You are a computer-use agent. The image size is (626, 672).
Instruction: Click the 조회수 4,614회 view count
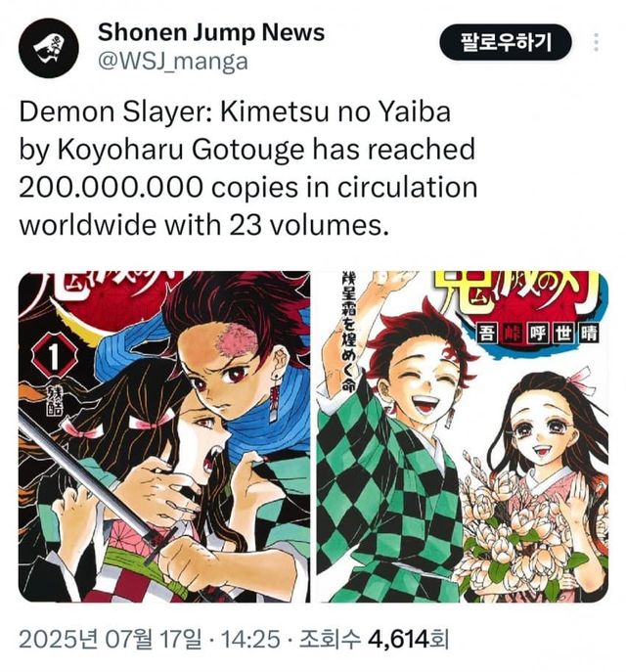373,639
